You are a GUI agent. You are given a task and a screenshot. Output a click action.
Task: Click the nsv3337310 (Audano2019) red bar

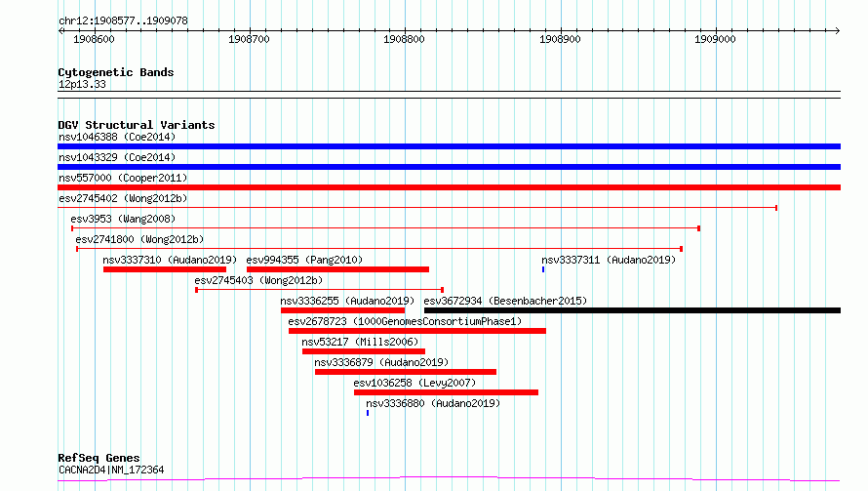tap(165, 269)
